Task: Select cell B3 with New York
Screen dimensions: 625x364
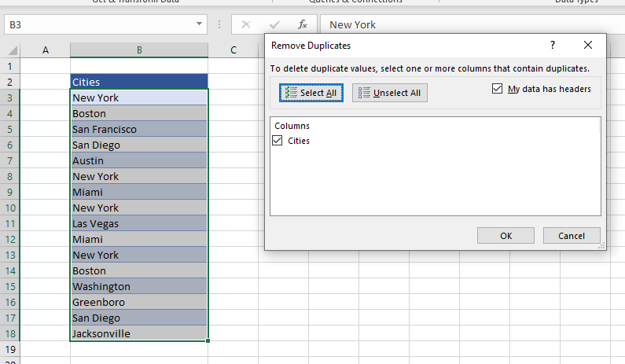Action: [x=139, y=97]
